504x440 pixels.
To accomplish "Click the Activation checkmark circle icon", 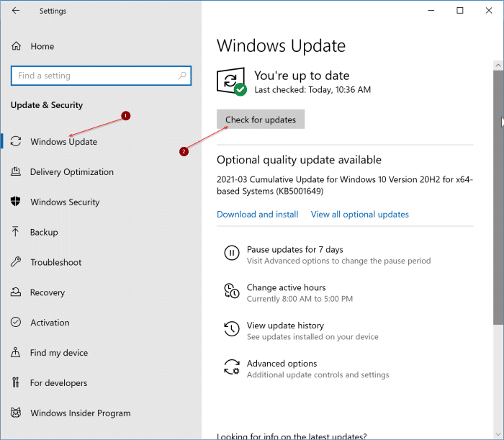I will (16, 322).
